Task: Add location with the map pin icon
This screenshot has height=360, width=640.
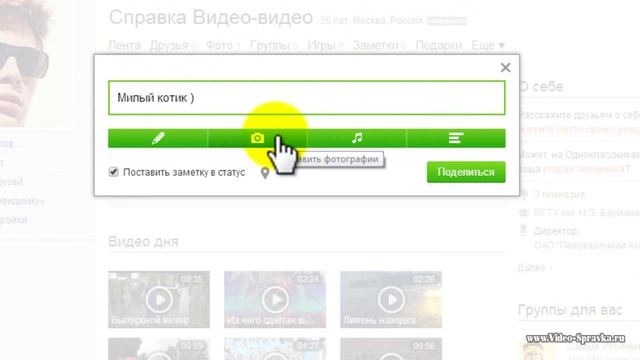Action: [x=265, y=173]
